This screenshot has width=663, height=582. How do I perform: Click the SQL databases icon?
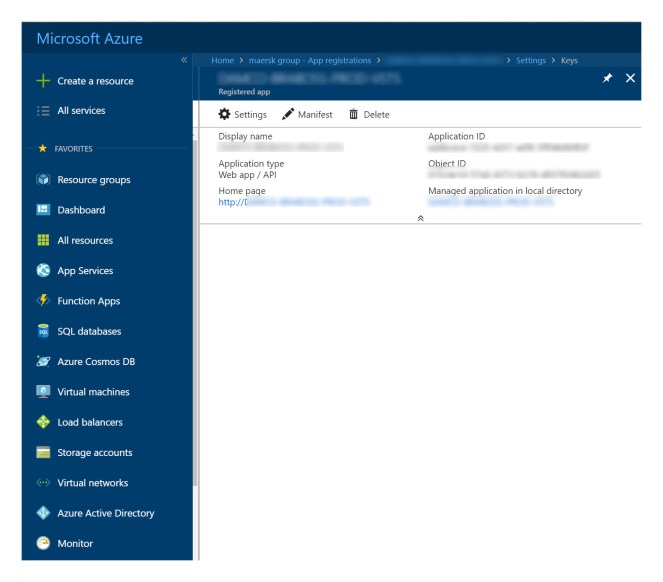pyautogui.click(x=42, y=331)
